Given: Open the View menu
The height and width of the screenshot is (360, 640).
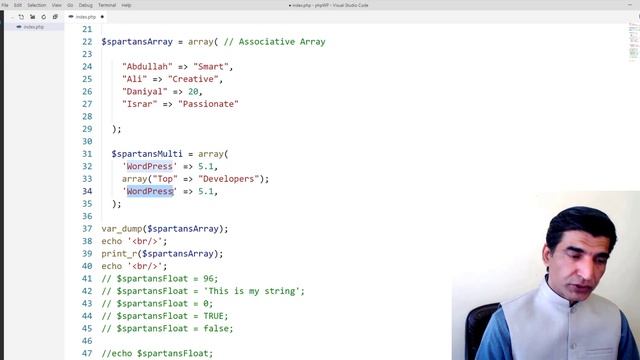Looking at the screenshot, I should (57, 5).
